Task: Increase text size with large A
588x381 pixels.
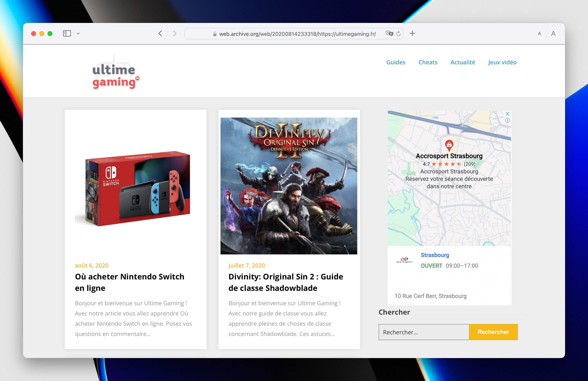Action: (x=553, y=33)
